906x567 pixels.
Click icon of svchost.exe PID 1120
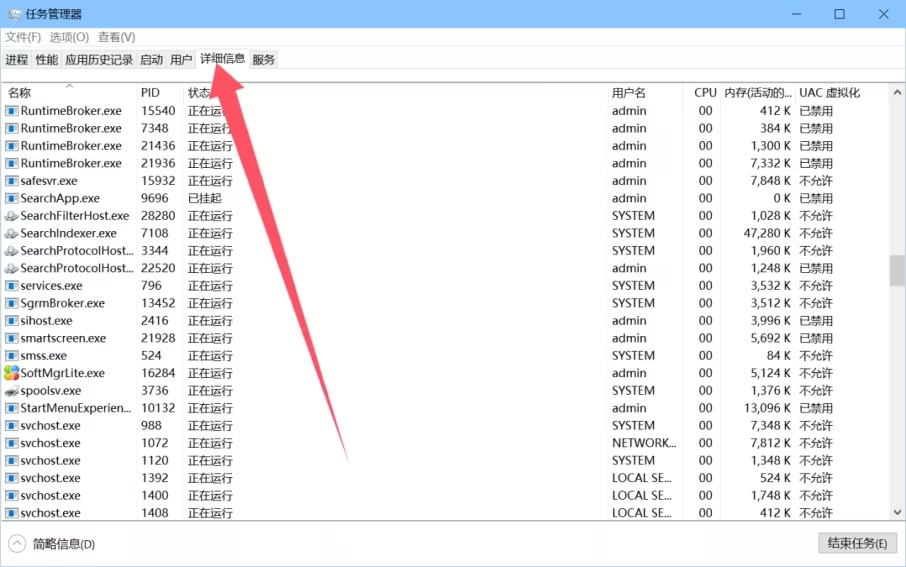click(x=11, y=461)
